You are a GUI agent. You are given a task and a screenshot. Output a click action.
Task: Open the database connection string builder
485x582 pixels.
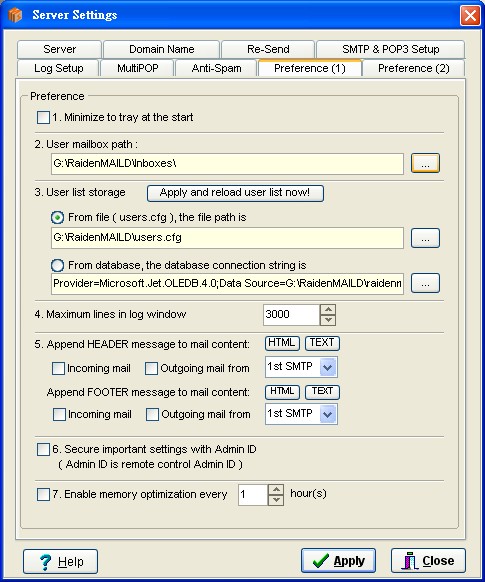(x=425, y=283)
